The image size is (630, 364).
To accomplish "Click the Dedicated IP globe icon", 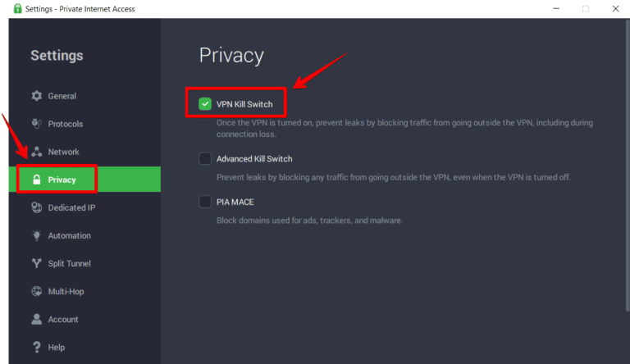I will (36, 207).
